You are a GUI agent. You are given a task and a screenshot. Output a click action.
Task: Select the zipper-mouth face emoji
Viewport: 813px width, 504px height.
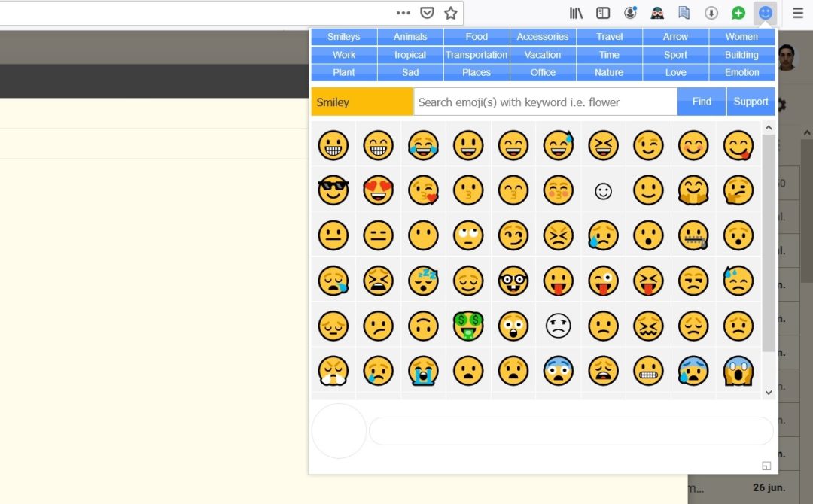(693, 235)
